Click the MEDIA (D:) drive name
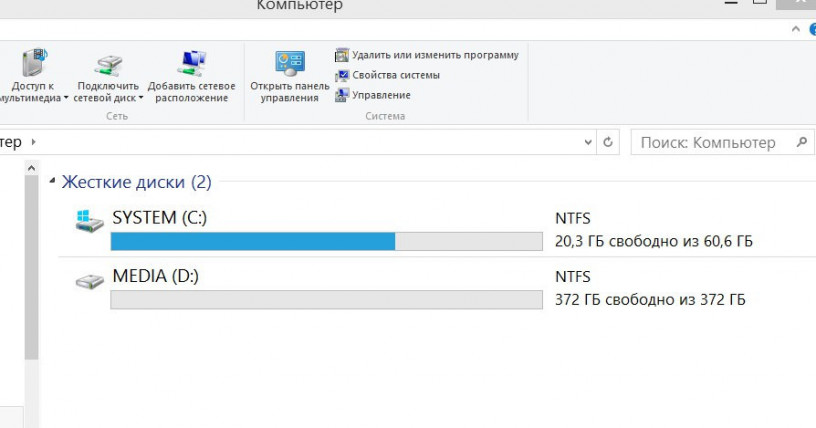Viewport: 816px width, 428px height. click(x=155, y=276)
